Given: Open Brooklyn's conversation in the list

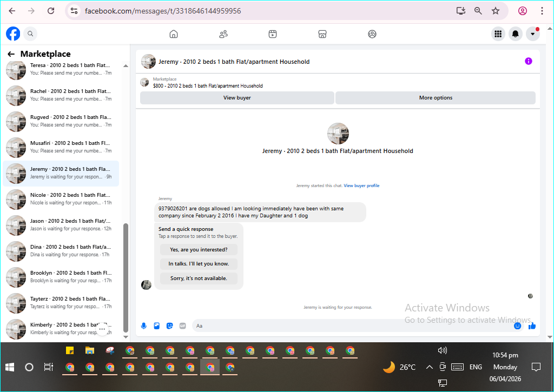Looking at the screenshot, I should click(61, 277).
